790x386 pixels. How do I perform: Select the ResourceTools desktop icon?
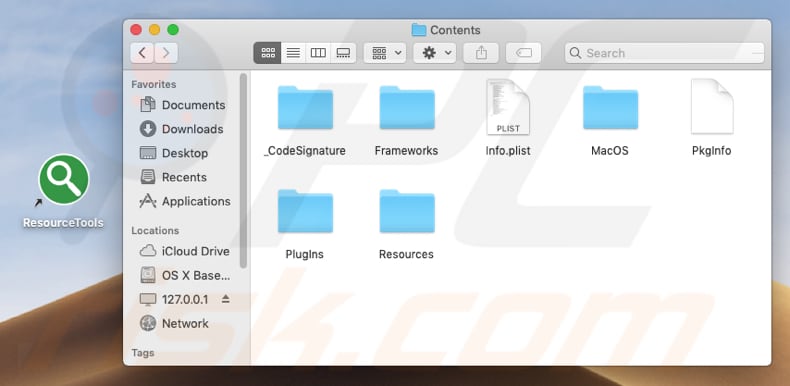(x=64, y=180)
